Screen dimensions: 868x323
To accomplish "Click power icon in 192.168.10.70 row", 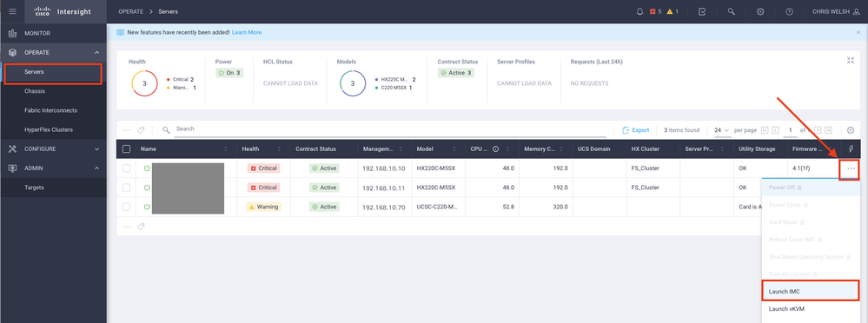I will pos(147,207).
